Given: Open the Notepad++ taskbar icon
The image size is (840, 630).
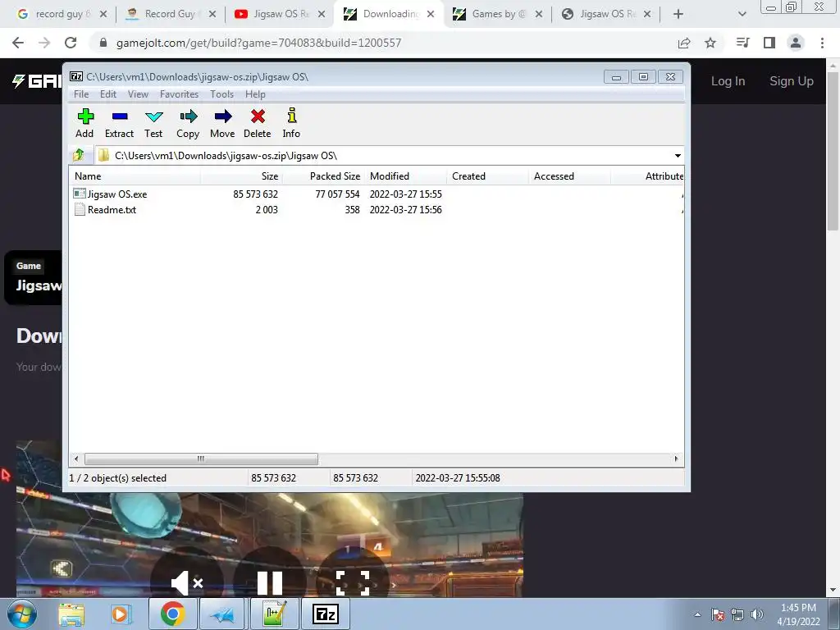Looking at the screenshot, I should coord(275,614).
